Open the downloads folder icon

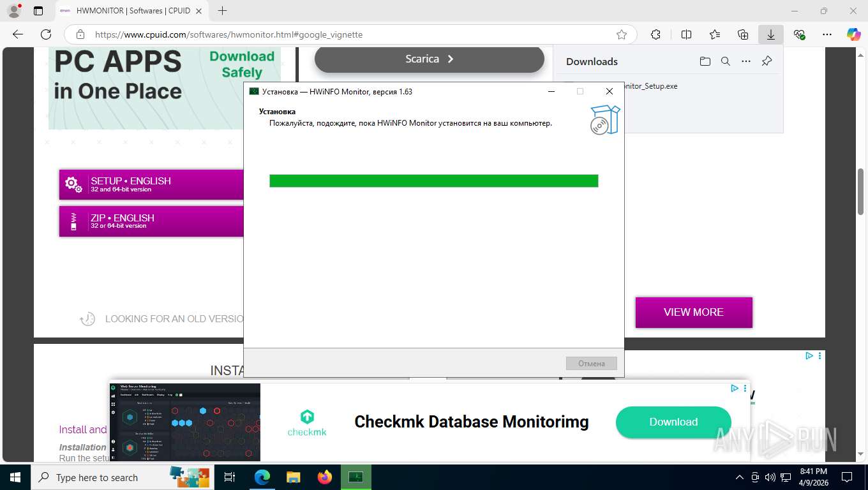(x=705, y=61)
